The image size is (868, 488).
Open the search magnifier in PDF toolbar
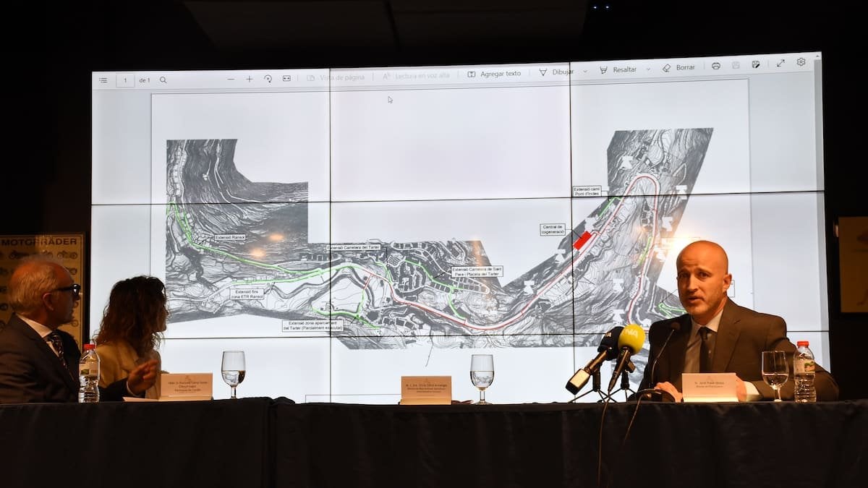coord(163,80)
